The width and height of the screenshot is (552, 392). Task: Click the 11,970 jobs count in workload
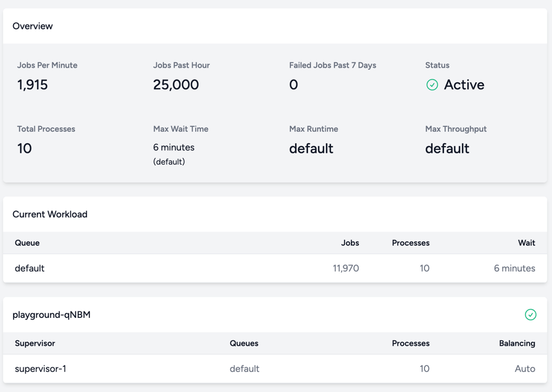coord(346,269)
